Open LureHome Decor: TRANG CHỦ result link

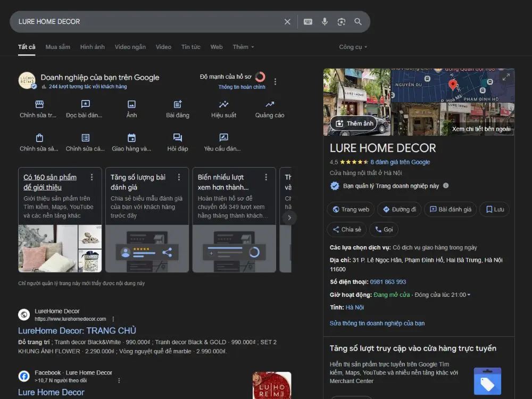(77, 330)
